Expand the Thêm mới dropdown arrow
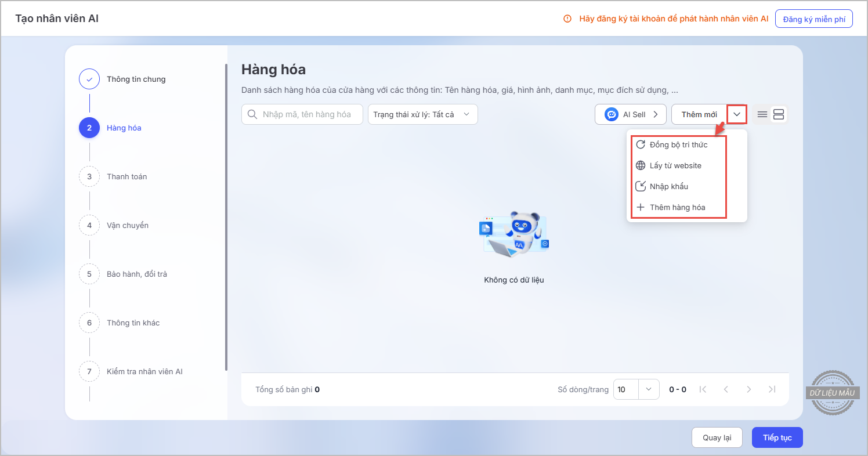 click(737, 114)
